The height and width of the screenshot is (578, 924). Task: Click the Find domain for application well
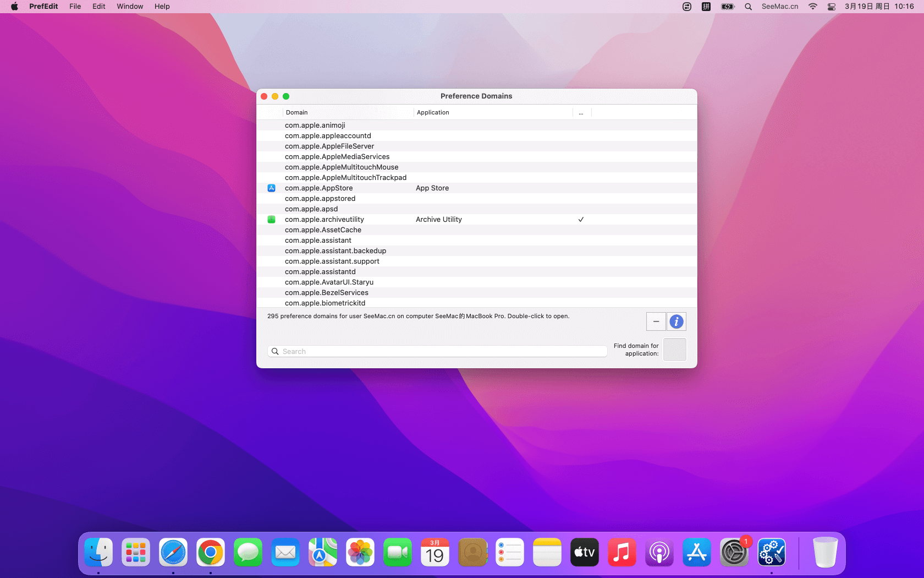click(x=675, y=350)
